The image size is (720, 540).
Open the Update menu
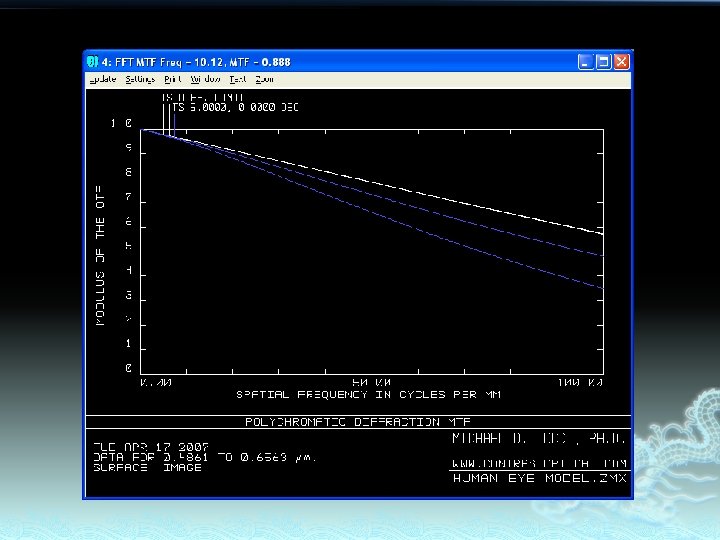click(x=103, y=79)
